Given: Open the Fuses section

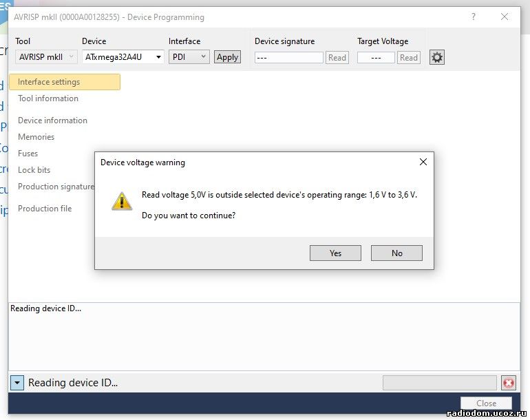Looking at the screenshot, I should 28,154.
